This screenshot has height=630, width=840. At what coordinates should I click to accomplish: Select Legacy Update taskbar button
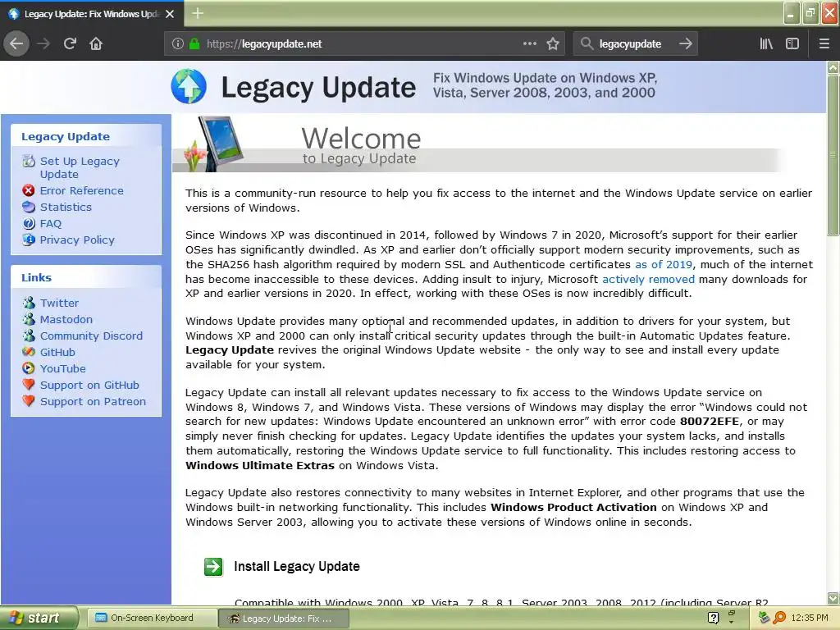click(284, 619)
